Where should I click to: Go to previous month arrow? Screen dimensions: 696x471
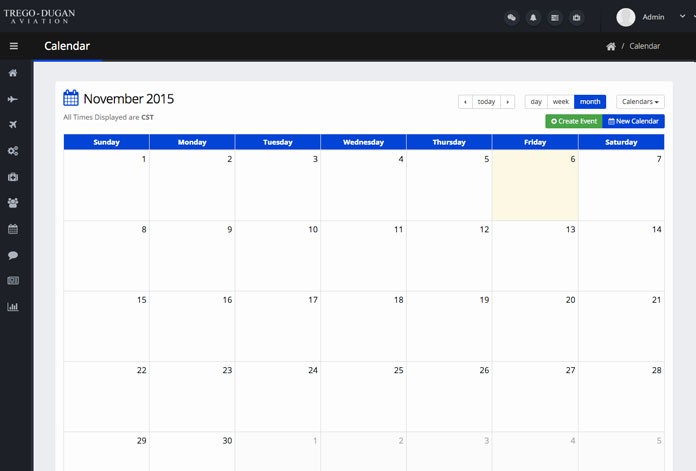pos(465,102)
